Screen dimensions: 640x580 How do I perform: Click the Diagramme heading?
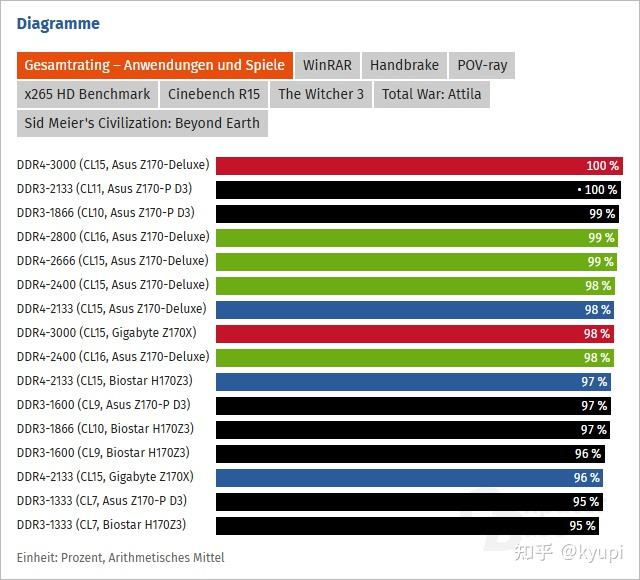tap(58, 24)
